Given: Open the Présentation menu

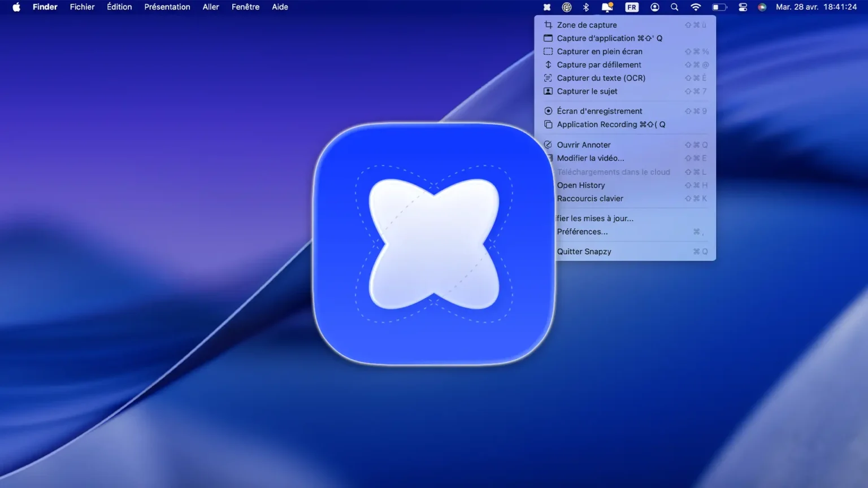Looking at the screenshot, I should click(167, 7).
